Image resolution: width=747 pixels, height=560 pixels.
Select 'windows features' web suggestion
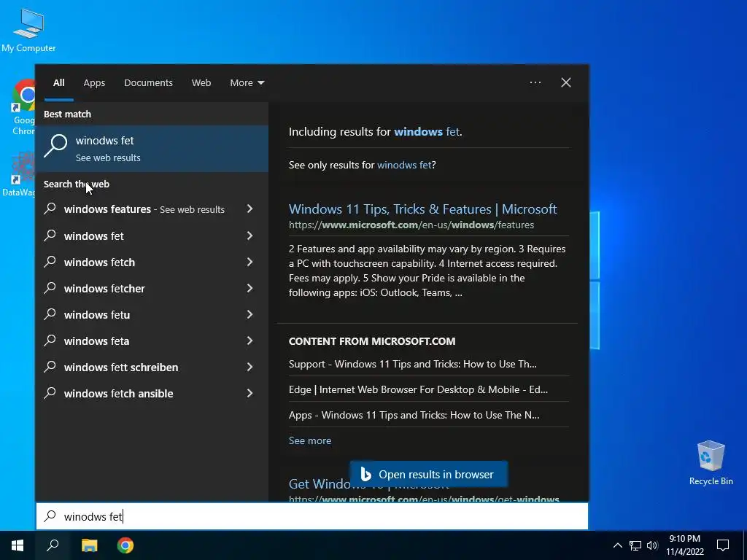[144, 209]
